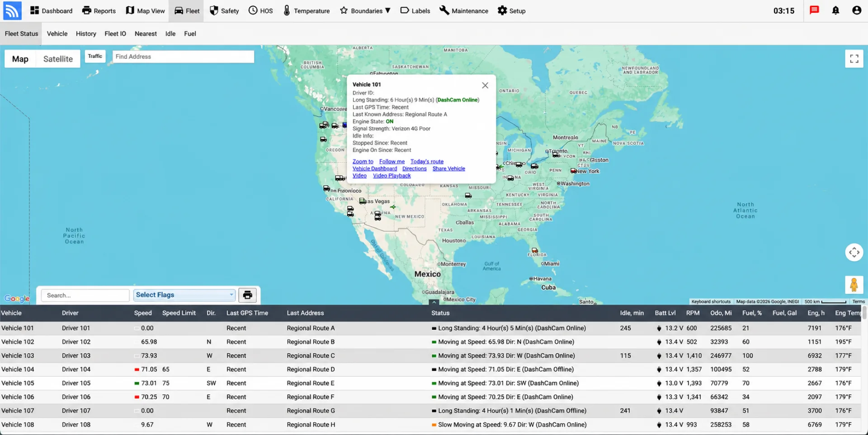Screen dimensions: 868x435
Task: Open the Vehicle Dashboard link
Action: click(375, 168)
